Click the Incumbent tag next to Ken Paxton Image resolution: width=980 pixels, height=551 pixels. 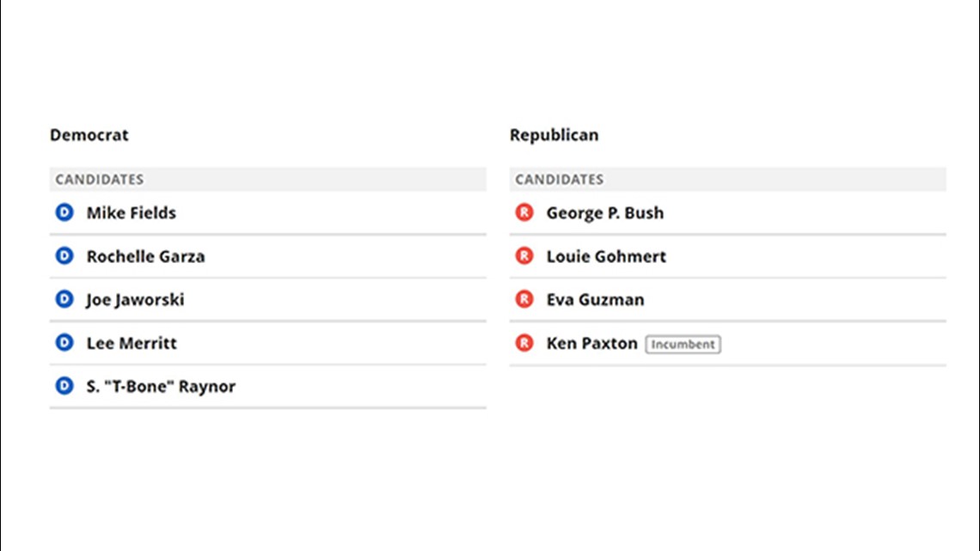(683, 344)
